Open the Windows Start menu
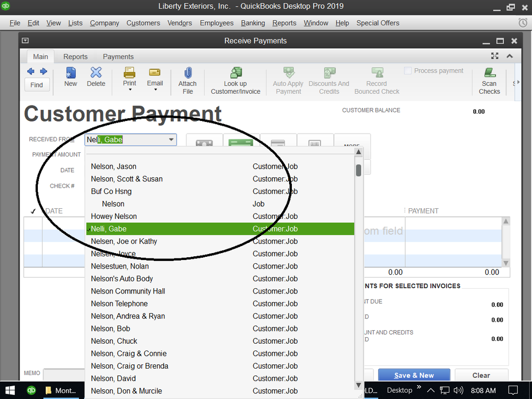Viewport: 532px width, 399px height. (x=10, y=390)
